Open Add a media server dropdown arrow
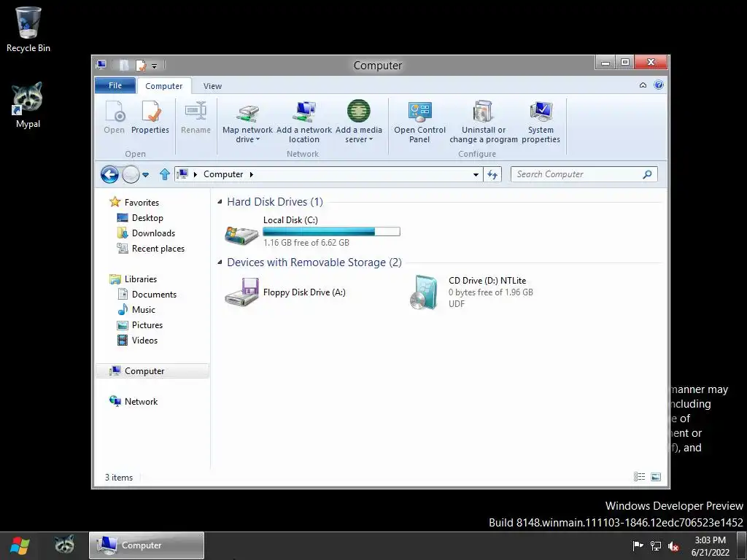 point(371,139)
